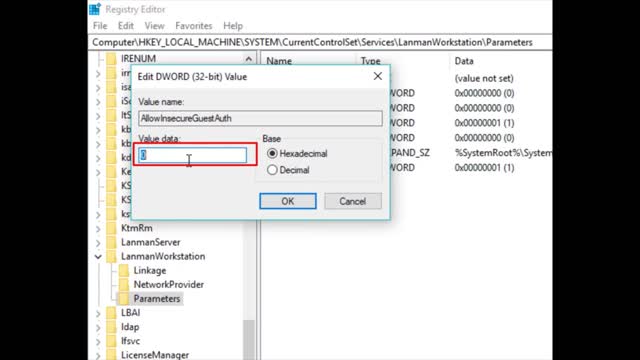Viewport: 640px width, 360px height.
Task: Click the 'PAND_SZ' type cell
Action: coord(410,153)
